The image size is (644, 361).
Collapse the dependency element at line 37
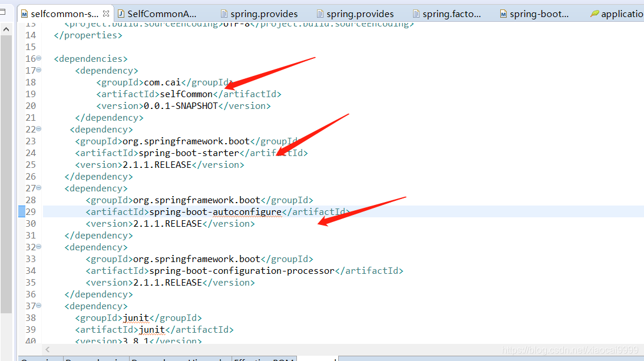pyautogui.click(x=38, y=306)
